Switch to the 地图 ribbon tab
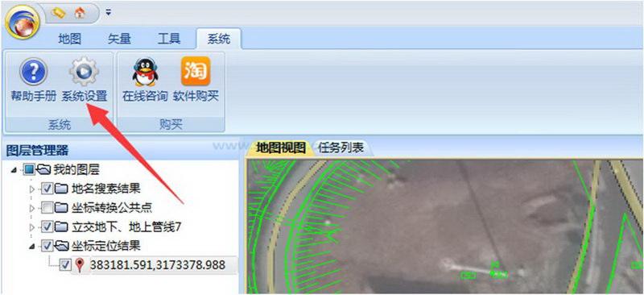The height and width of the screenshot is (295, 644). [69, 39]
